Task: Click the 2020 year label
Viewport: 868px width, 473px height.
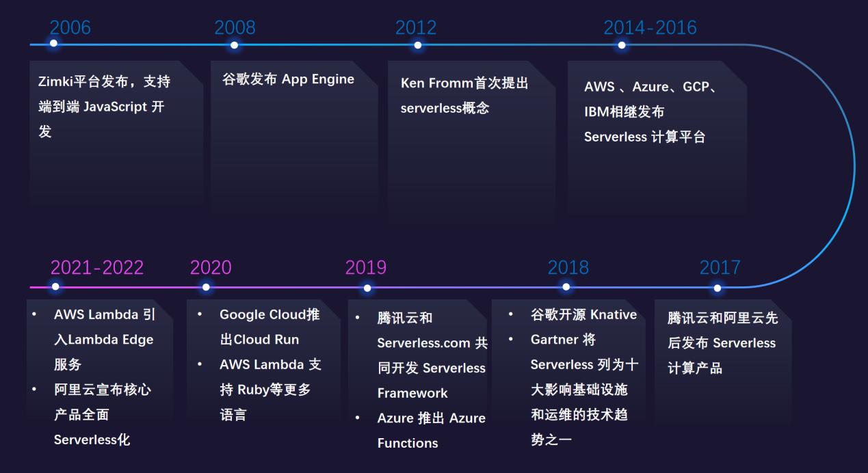Action: [x=211, y=267]
